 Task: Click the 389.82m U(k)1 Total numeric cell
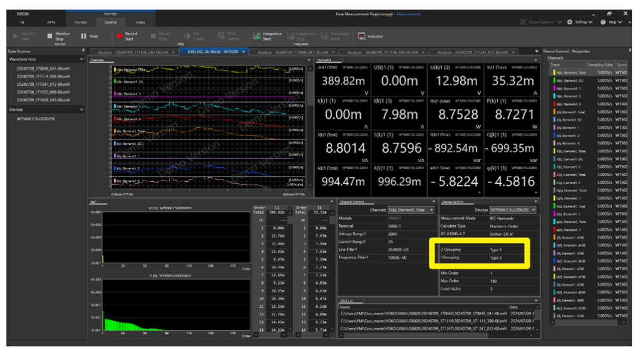[343, 80]
